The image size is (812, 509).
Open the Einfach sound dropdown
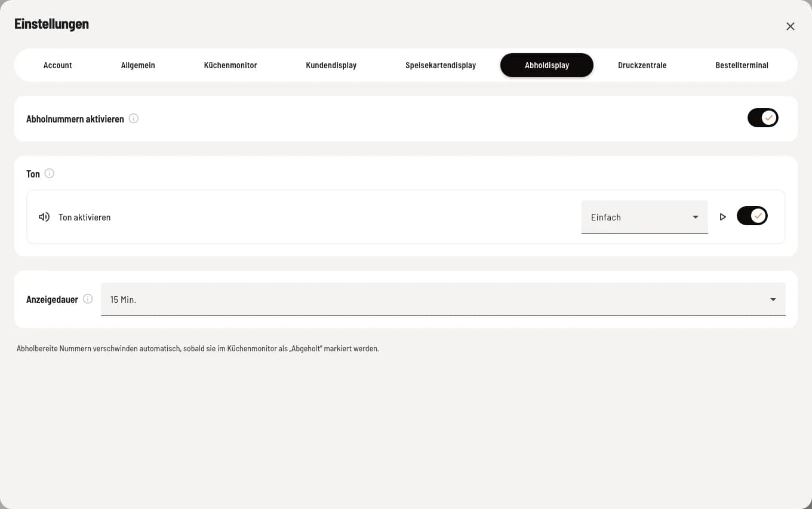pyautogui.click(x=645, y=217)
